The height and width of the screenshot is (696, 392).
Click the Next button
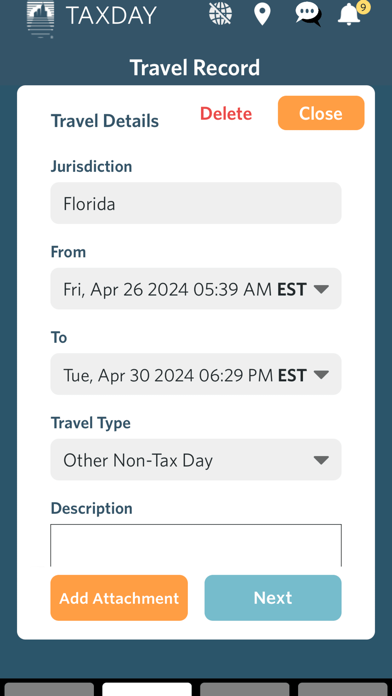[273, 598]
